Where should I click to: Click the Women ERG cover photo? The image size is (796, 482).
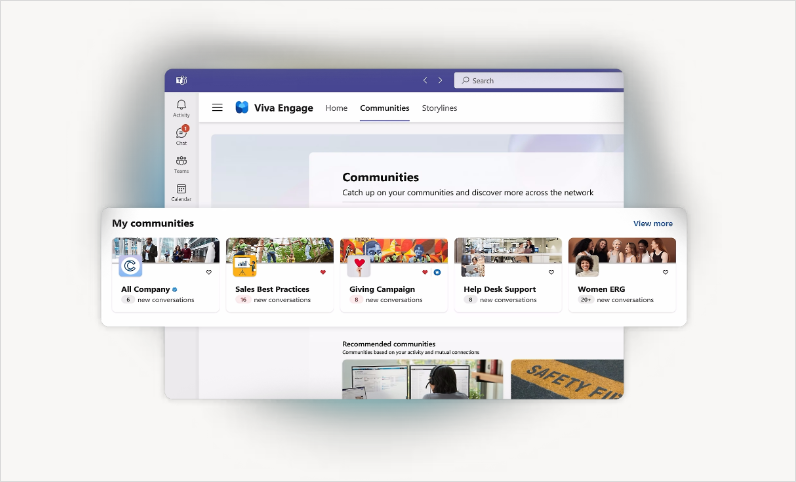click(622, 248)
